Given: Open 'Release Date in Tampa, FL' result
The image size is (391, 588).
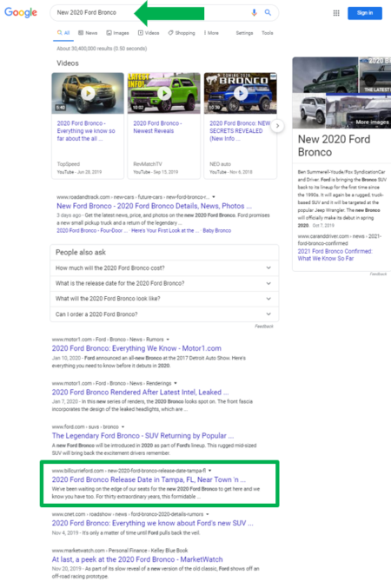Looking at the screenshot, I should [x=149, y=479].
